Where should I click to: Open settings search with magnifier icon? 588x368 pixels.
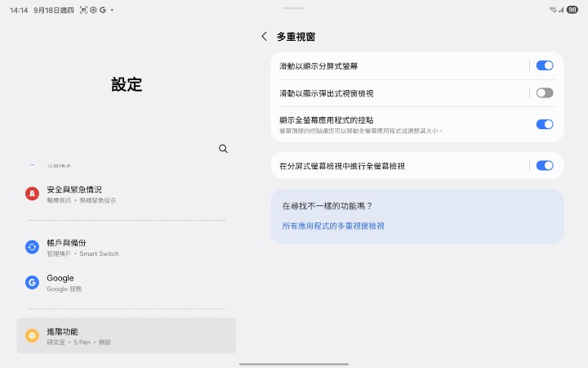[x=223, y=149]
